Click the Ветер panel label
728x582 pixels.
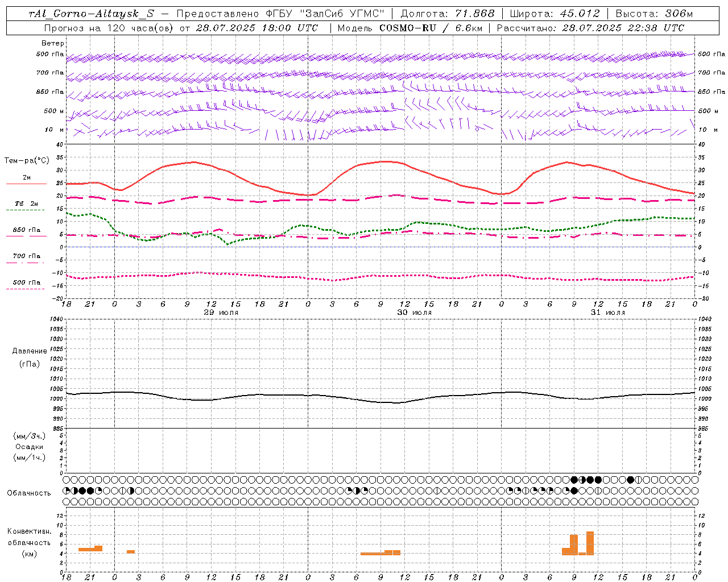pos(52,43)
